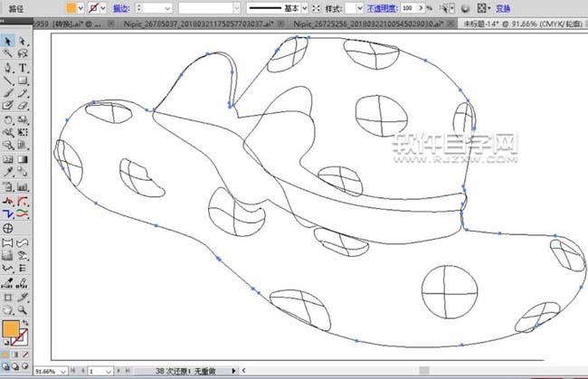Select the Eyedropper tool
Viewport: 588px width, 379px height.
pyautogui.click(x=8, y=168)
